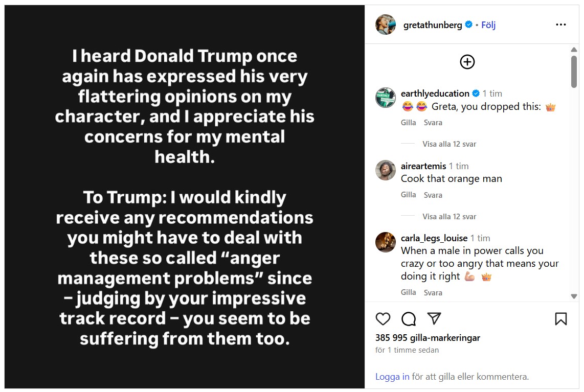View the 385 995 likes list
This screenshot has height=392, width=584.
point(428,338)
